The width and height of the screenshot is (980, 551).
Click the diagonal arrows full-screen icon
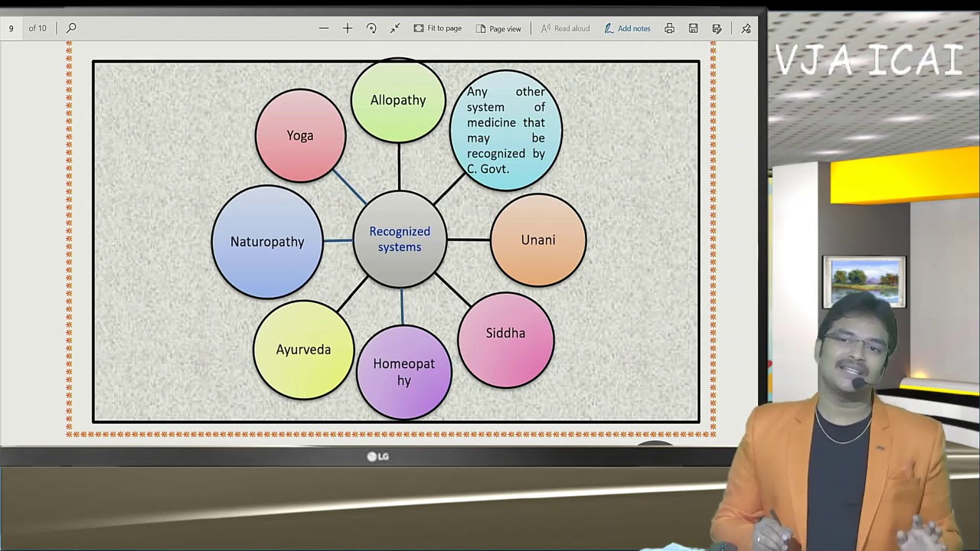tap(395, 28)
